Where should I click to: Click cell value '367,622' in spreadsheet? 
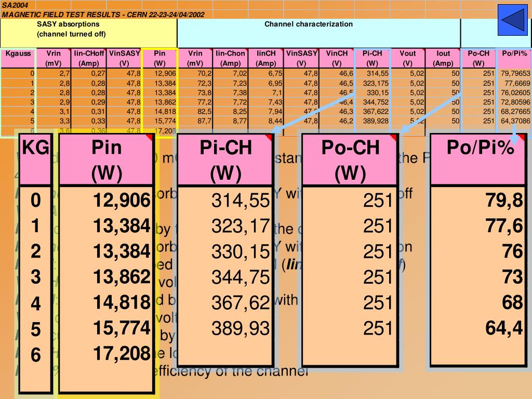pos(376,111)
